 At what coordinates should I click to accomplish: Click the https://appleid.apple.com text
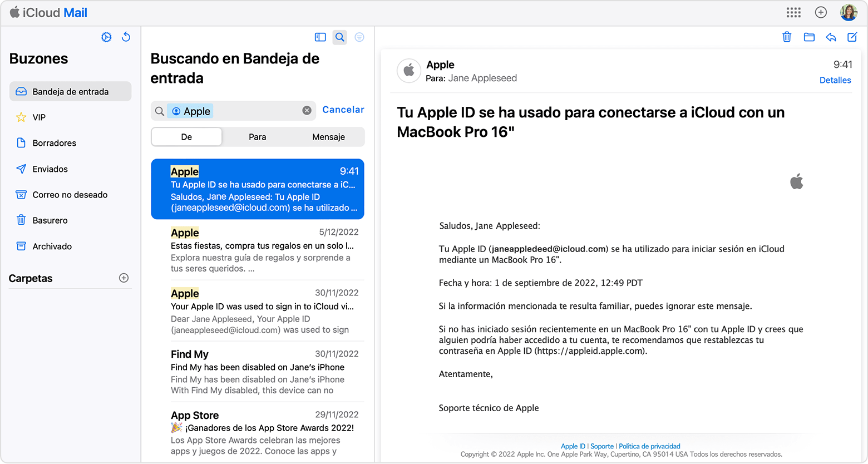pos(591,351)
